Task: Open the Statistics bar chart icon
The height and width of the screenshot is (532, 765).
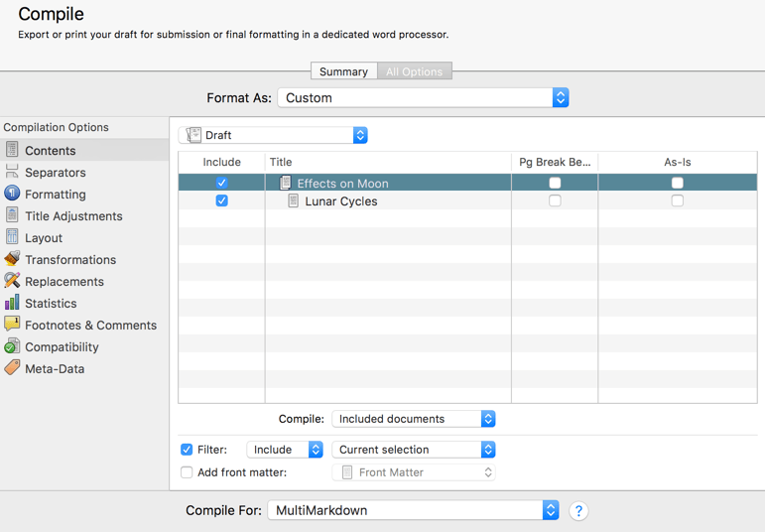Action: (x=12, y=303)
